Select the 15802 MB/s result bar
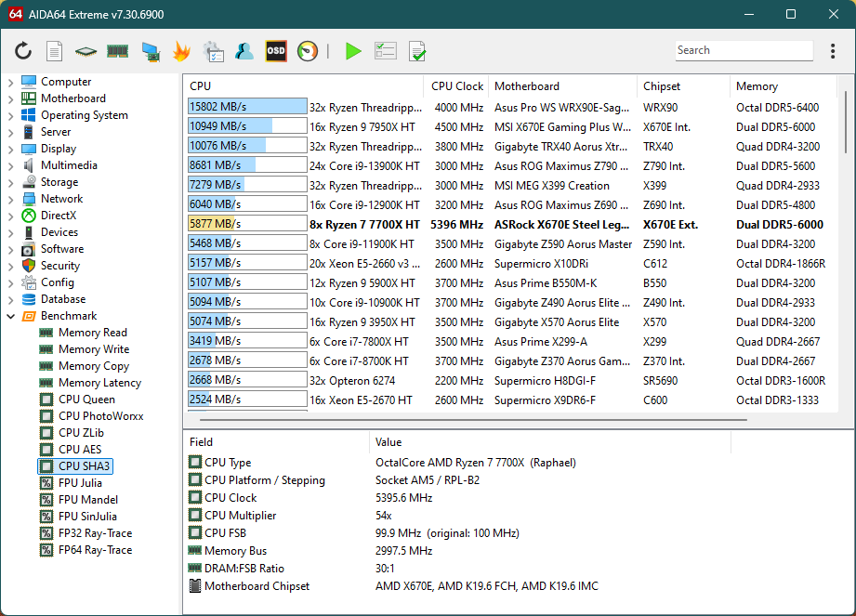The width and height of the screenshot is (856, 616). pos(247,107)
